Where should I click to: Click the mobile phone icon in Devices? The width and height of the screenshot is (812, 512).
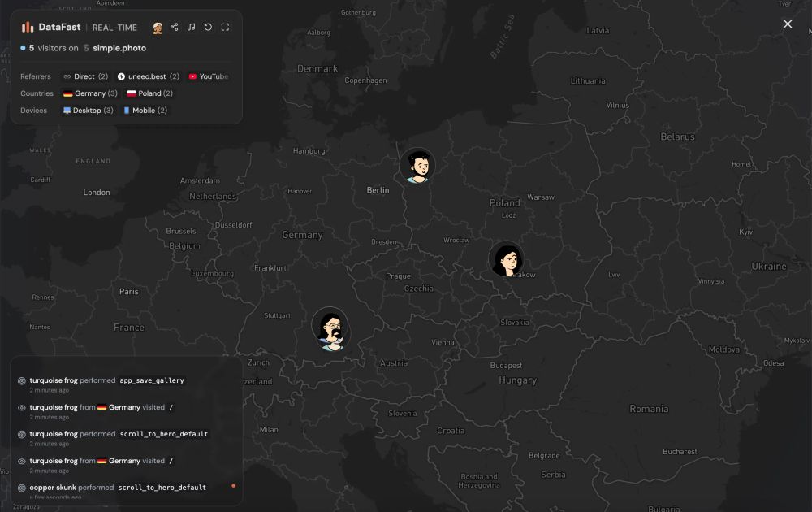click(x=127, y=111)
